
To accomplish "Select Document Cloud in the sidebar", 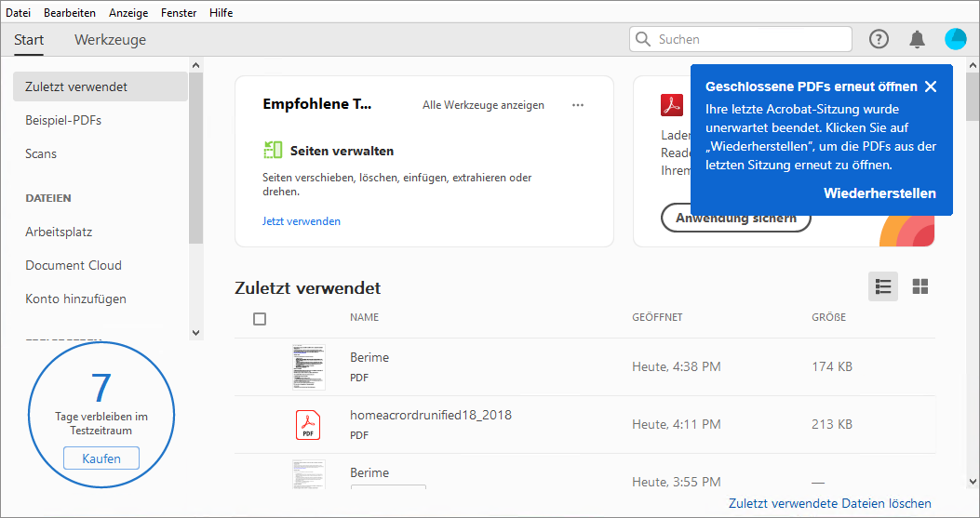I will [x=74, y=265].
